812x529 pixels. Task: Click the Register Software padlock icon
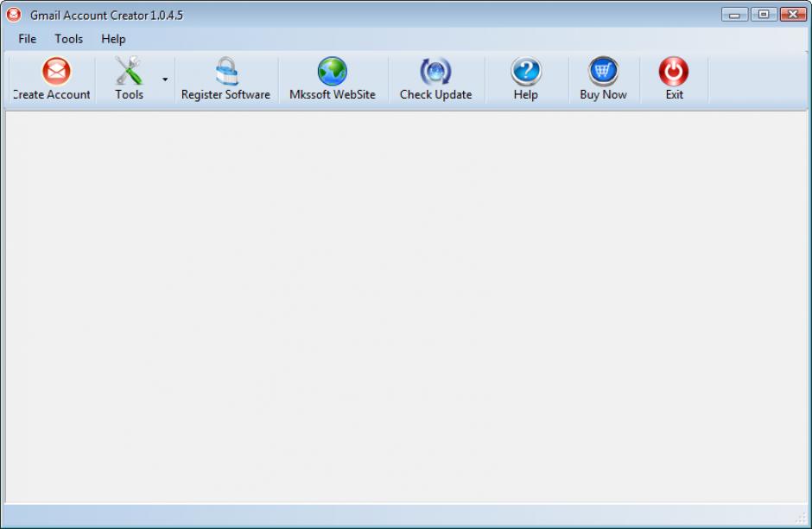coord(226,71)
